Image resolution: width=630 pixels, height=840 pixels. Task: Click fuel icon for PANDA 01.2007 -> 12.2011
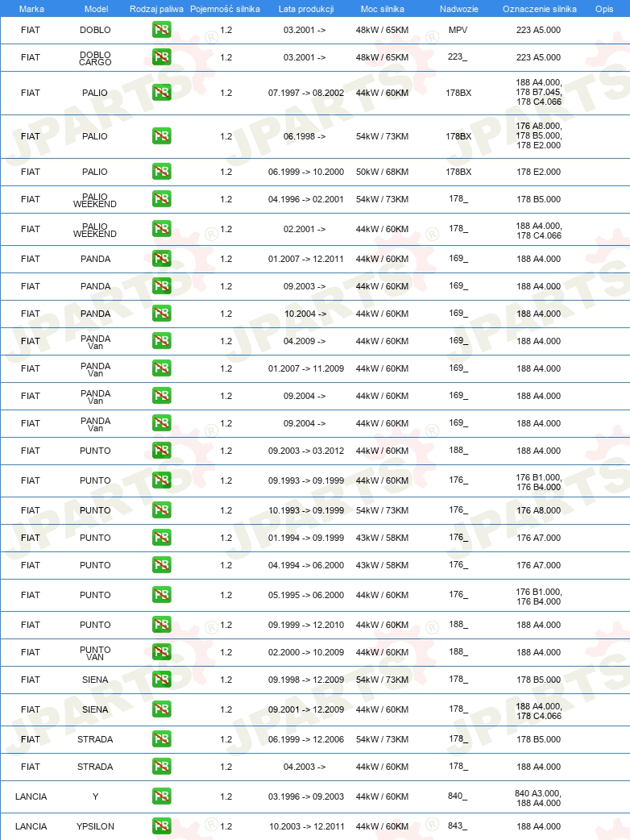(x=162, y=259)
